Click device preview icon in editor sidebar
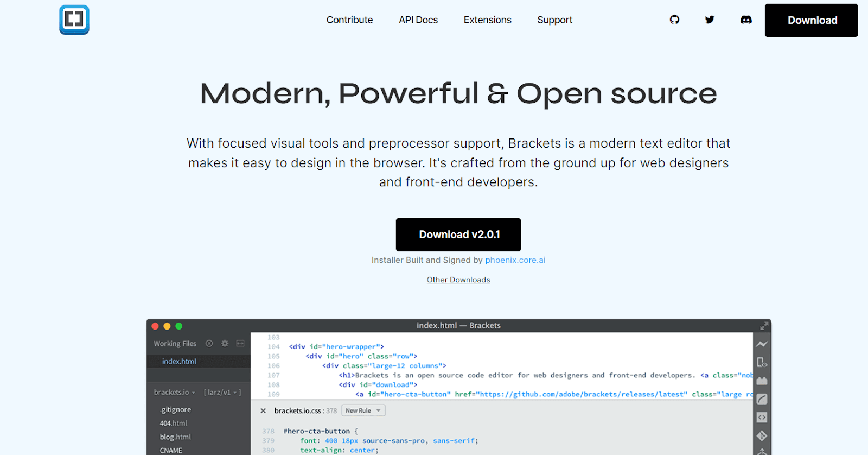 point(762,362)
